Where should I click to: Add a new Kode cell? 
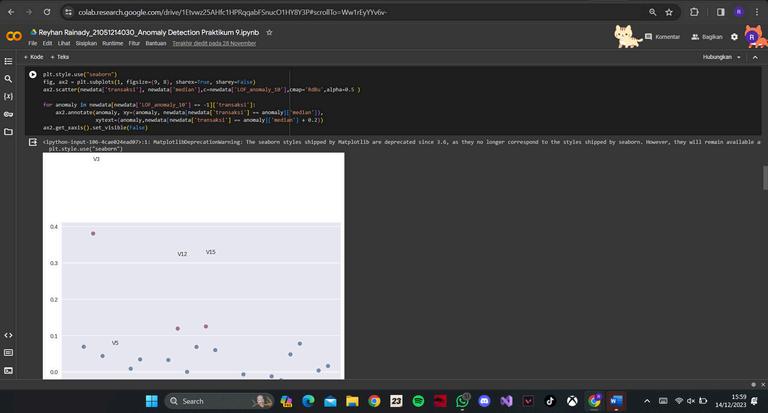[x=33, y=57]
